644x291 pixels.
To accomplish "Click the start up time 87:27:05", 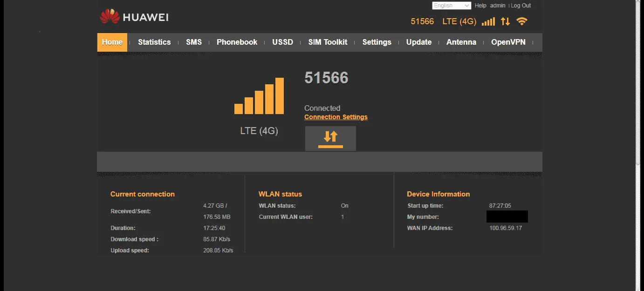I will pos(500,206).
